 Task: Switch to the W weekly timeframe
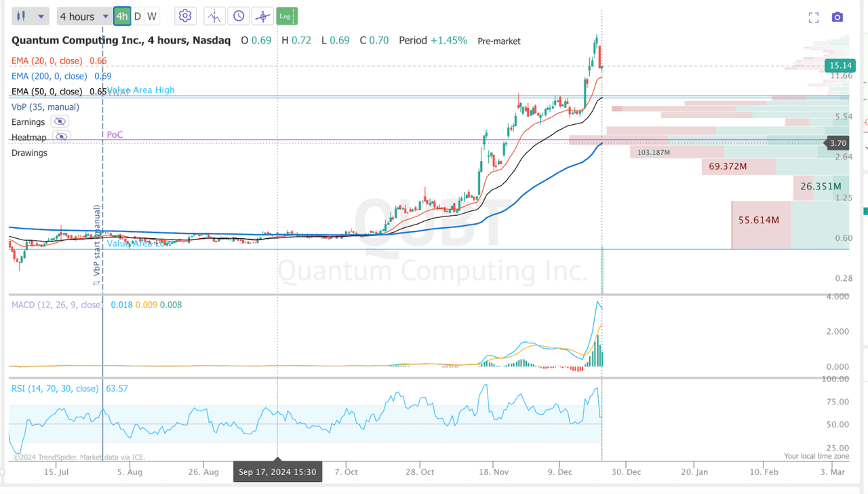151,16
